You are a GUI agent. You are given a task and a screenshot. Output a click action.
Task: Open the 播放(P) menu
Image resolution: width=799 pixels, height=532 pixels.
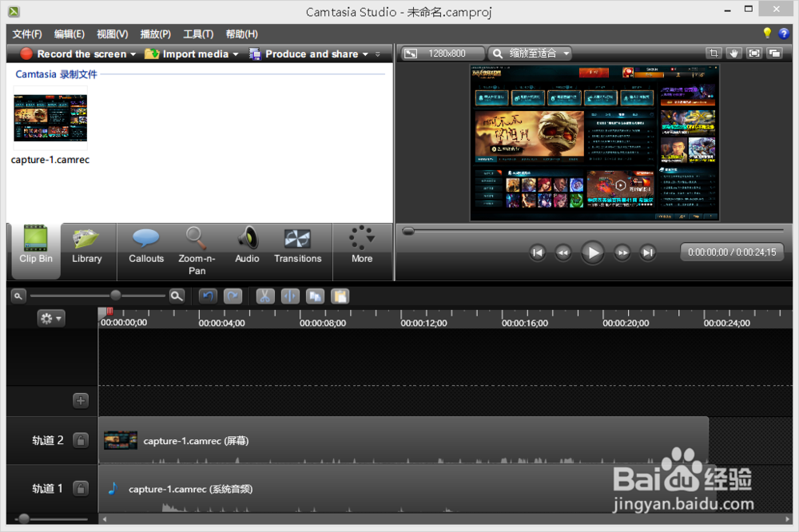click(x=156, y=34)
